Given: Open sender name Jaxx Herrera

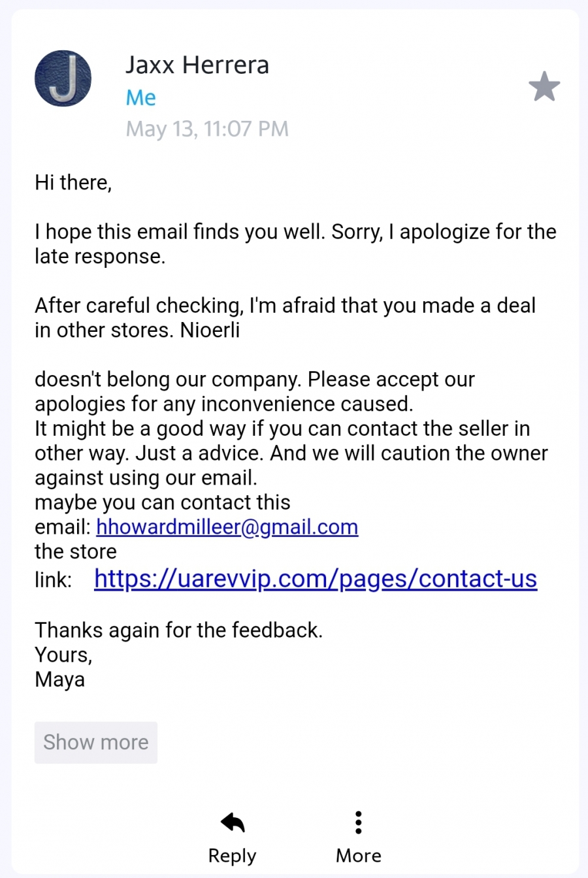Looking at the screenshot, I should [197, 65].
